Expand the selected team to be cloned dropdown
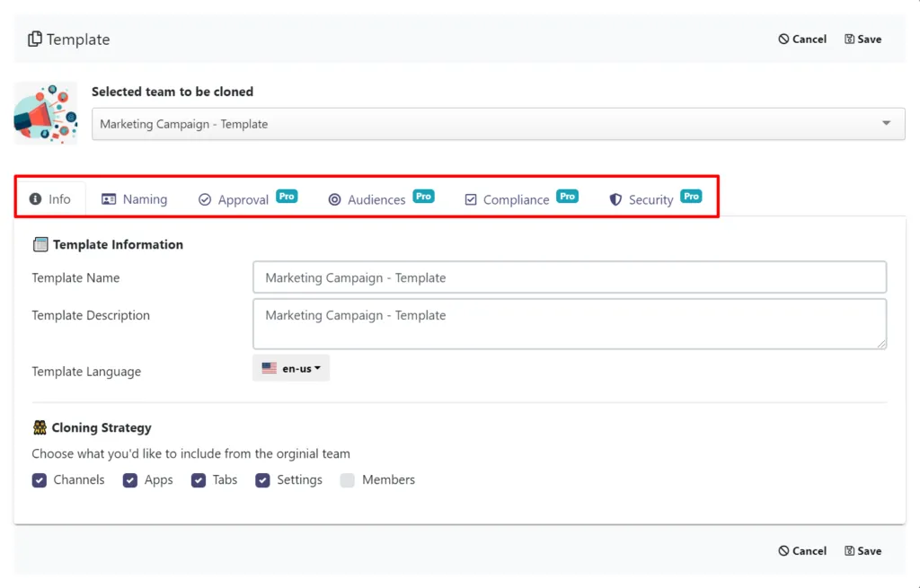Screen dimensions: 920x588 coord(498,124)
